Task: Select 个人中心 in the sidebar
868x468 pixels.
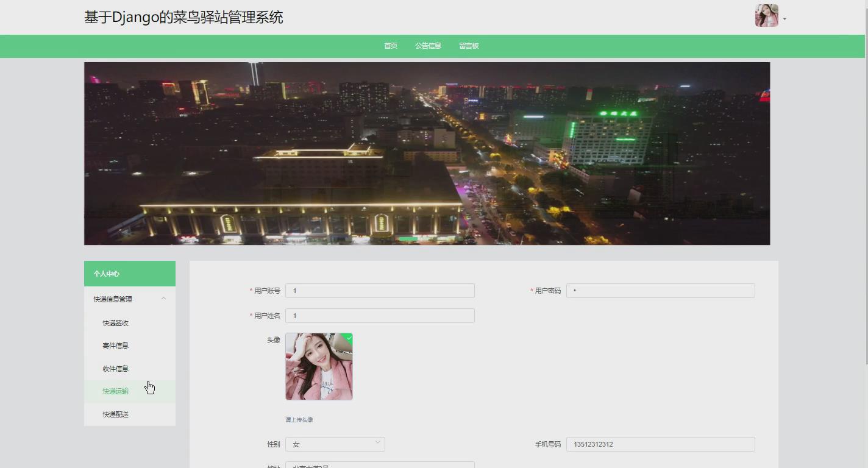Action: click(x=108, y=273)
